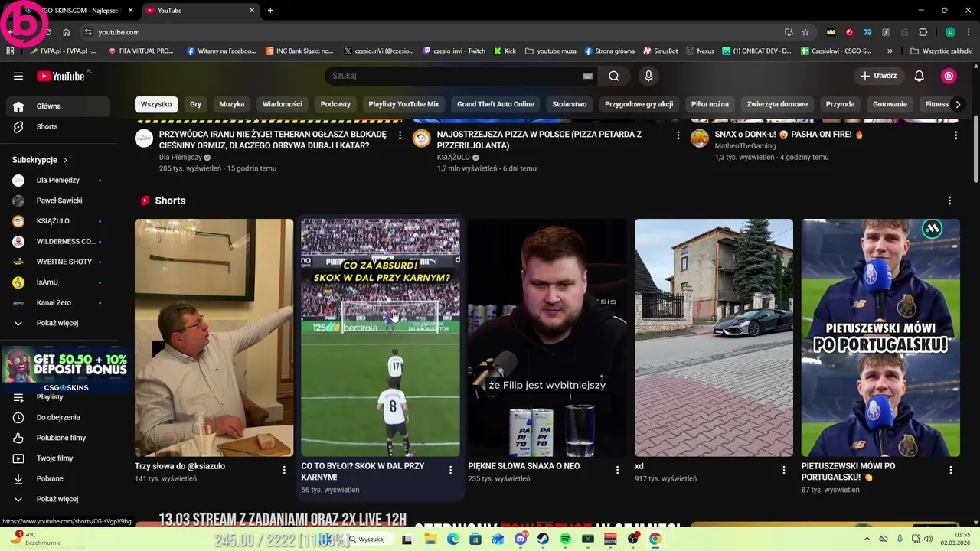Open the xd short with sports car
980x551 pixels.
click(x=714, y=337)
